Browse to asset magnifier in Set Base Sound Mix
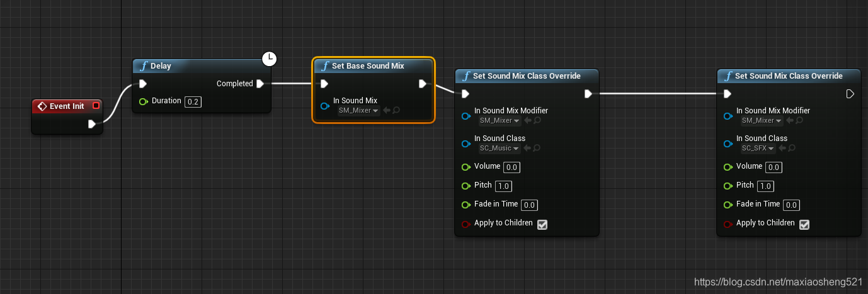 point(396,111)
